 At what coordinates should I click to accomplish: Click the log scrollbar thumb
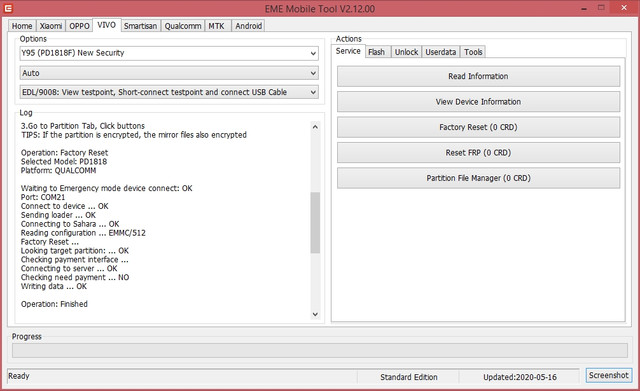click(315, 222)
